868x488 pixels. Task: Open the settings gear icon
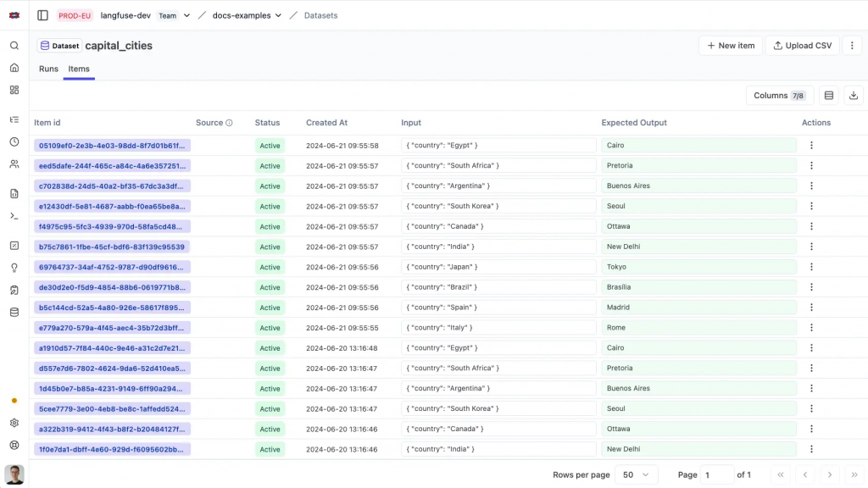click(x=14, y=423)
